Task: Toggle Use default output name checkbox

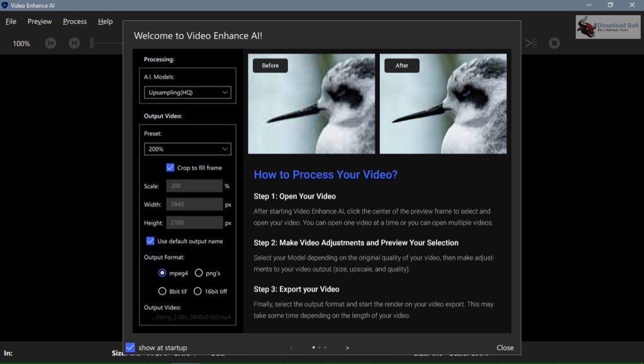Action: (x=150, y=241)
